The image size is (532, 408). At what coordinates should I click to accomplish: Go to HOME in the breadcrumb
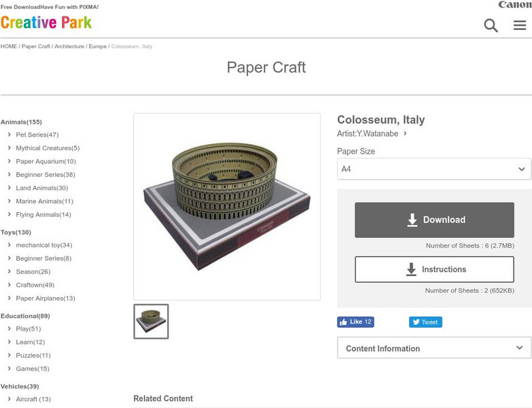[x=8, y=46]
